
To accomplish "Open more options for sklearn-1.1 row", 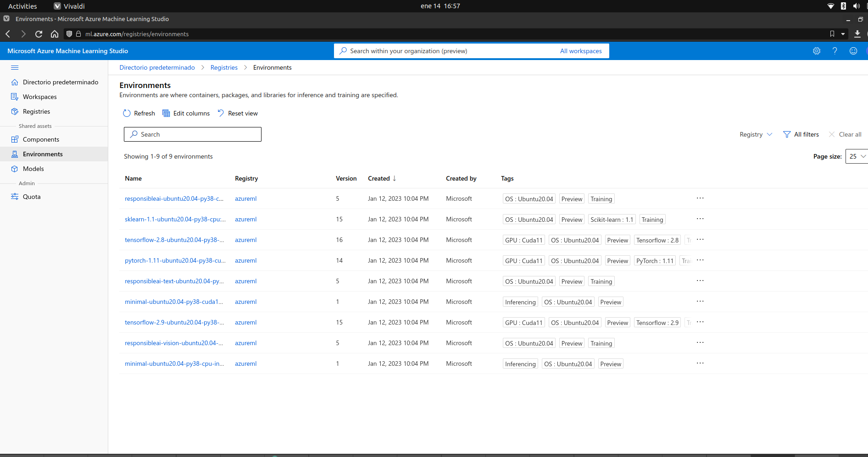I will pos(700,219).
